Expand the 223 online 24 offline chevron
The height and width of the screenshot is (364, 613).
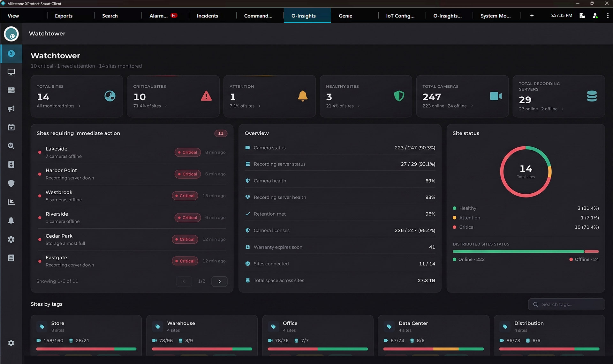pos(472,106)
